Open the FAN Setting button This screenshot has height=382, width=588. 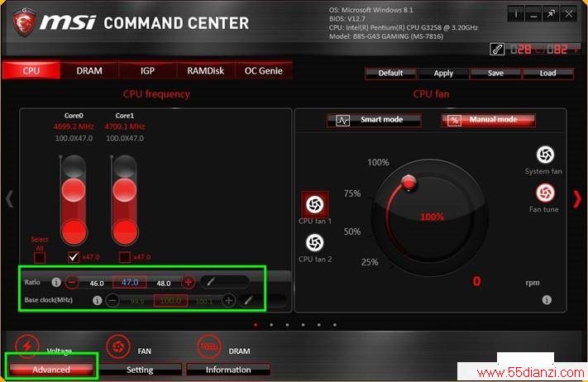[x=140, y=370]
